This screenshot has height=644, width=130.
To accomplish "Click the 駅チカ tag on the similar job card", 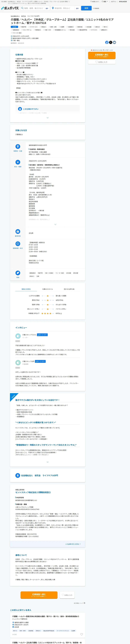I will [15, 631].
